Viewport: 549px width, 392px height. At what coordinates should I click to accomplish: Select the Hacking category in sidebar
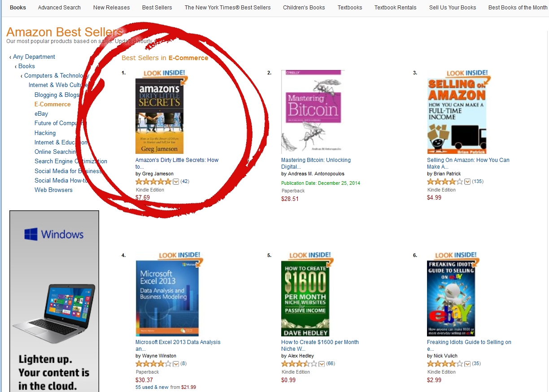pos(45,133)
